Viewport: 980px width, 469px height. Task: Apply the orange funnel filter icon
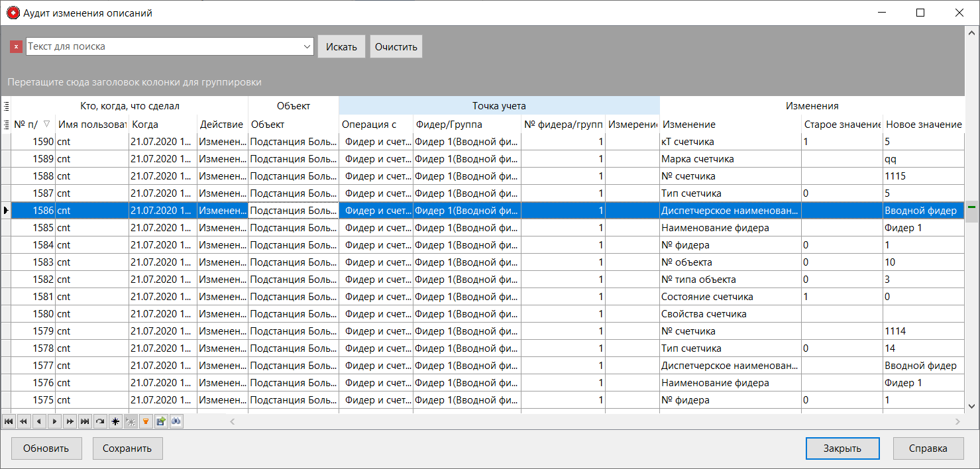point(146,421)
